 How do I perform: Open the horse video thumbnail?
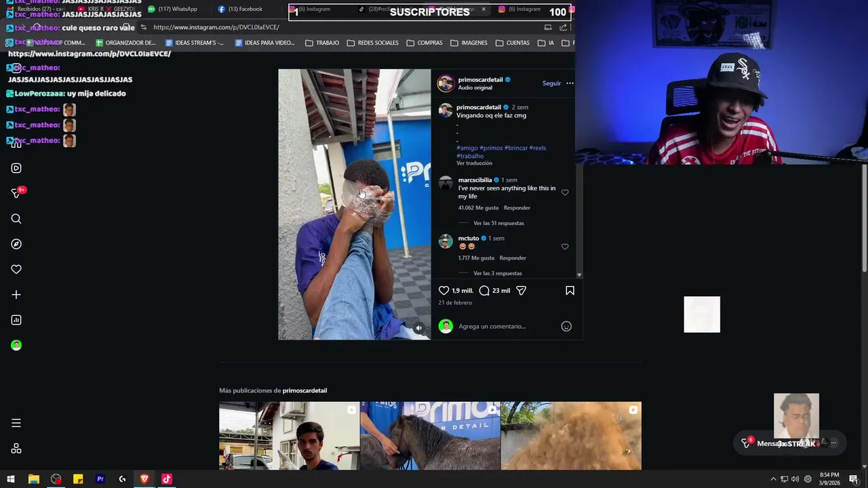click(x=430, y=436)
